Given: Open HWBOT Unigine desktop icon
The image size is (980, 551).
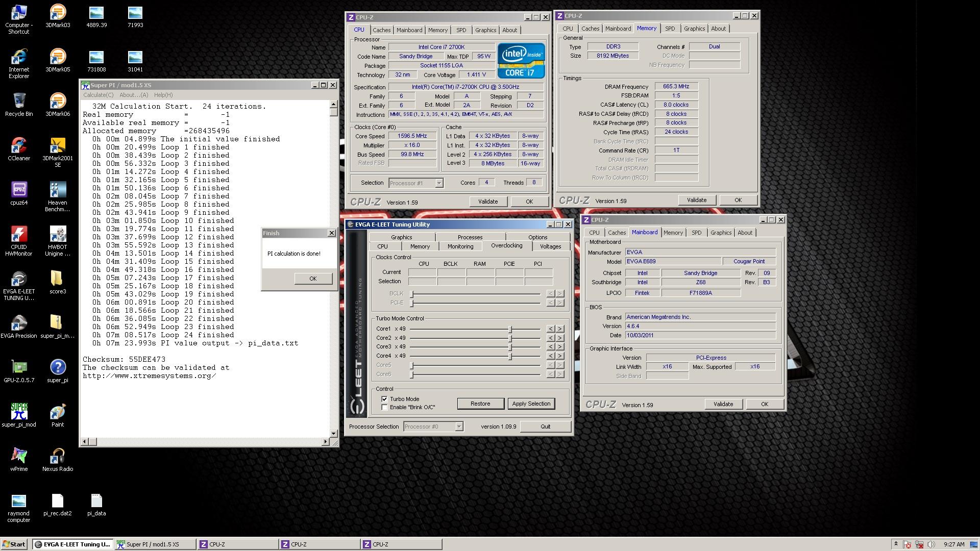Looking at the screenshot, I should pos(58,241).
